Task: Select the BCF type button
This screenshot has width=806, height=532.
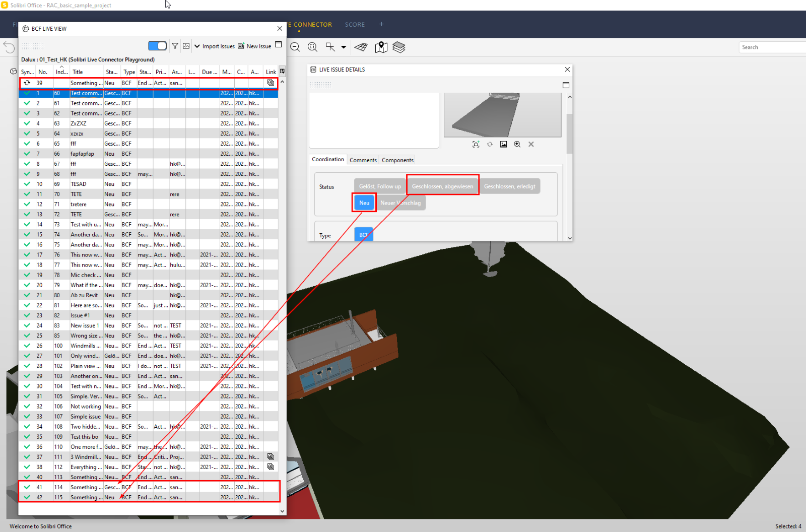Action: coord(364,235)
